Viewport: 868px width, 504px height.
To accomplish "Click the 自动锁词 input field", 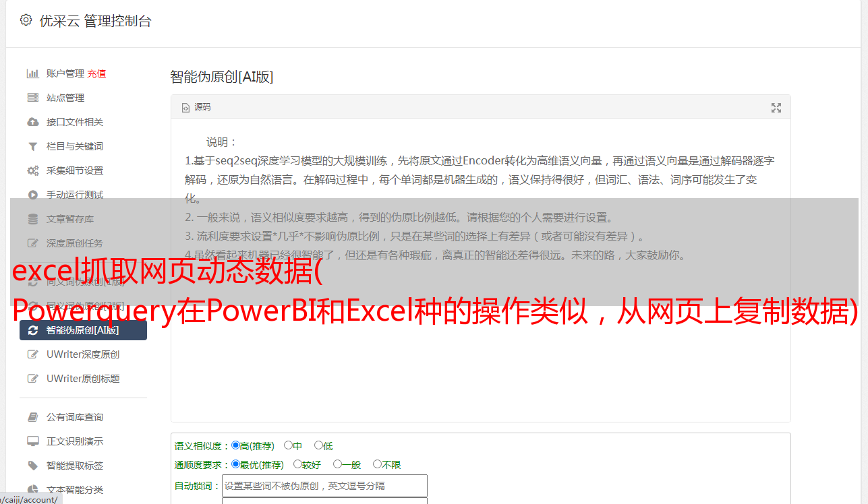I will point(324,486).
